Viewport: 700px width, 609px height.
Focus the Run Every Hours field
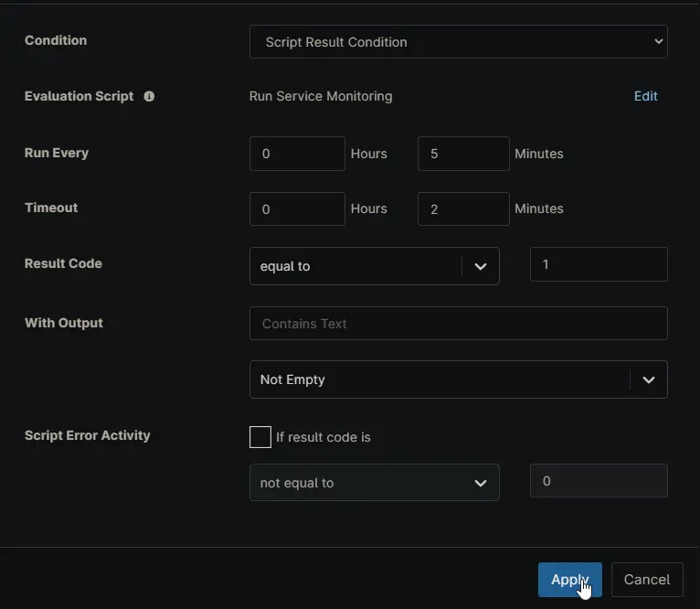tap(296, 154)
